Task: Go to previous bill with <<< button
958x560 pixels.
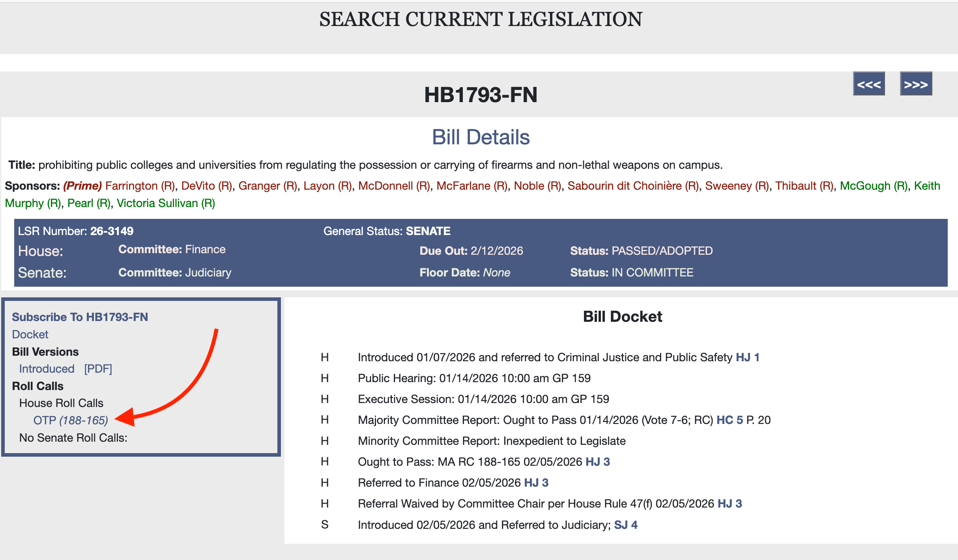Action: point(868,84)
